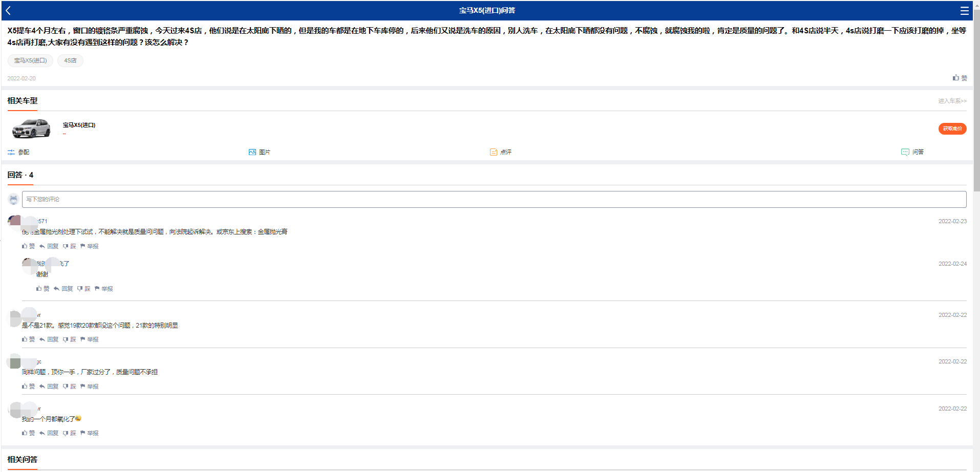Image resolution: width=980 pixels, height=472 pixels.
Task: Reply to the 金属抛光剂 answer
Action: (49, 246)
